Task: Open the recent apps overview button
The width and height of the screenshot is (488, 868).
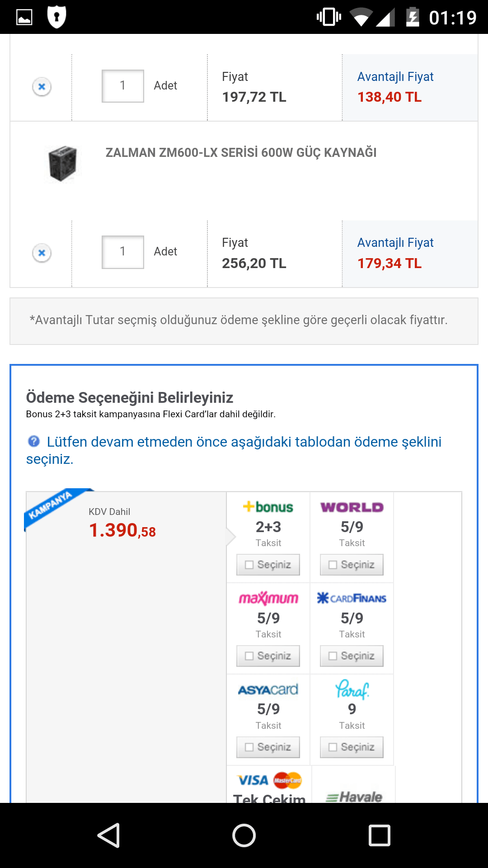Action: pos(380,835)
